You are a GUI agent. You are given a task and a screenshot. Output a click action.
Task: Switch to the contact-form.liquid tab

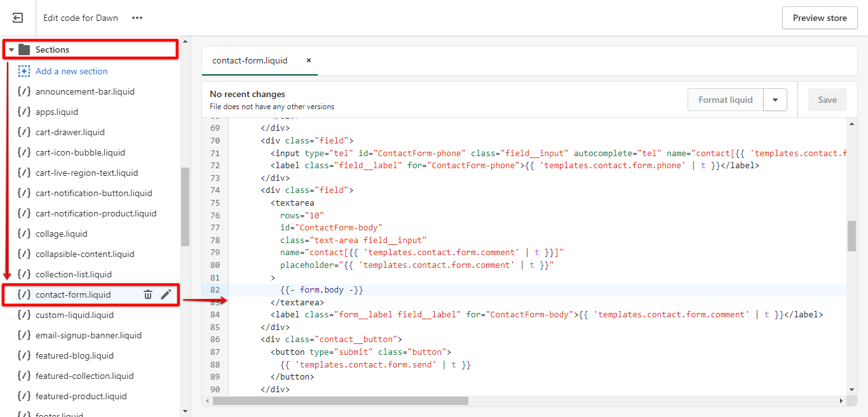pyautogui.click(x=250, y=60)
